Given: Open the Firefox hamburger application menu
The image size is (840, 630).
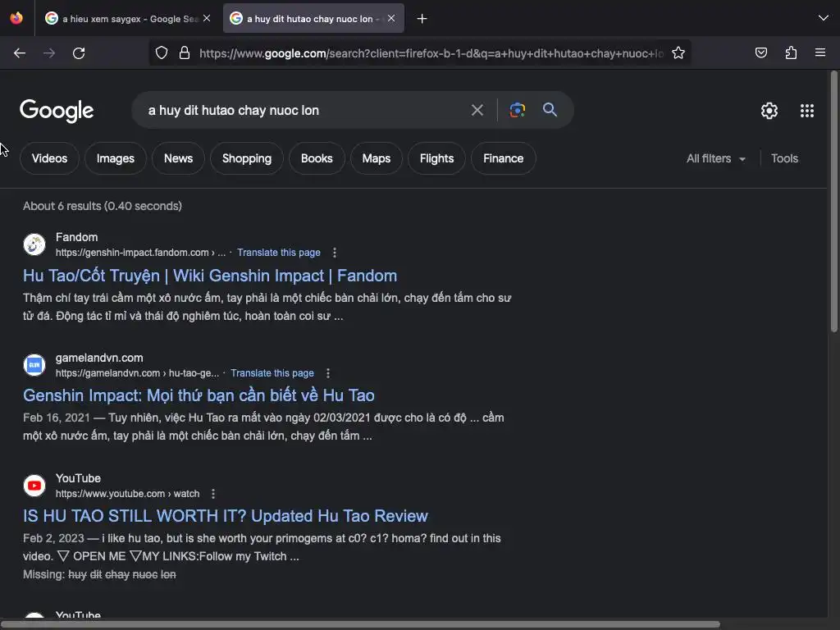Looking at the screenshot, I should (820, 52).
